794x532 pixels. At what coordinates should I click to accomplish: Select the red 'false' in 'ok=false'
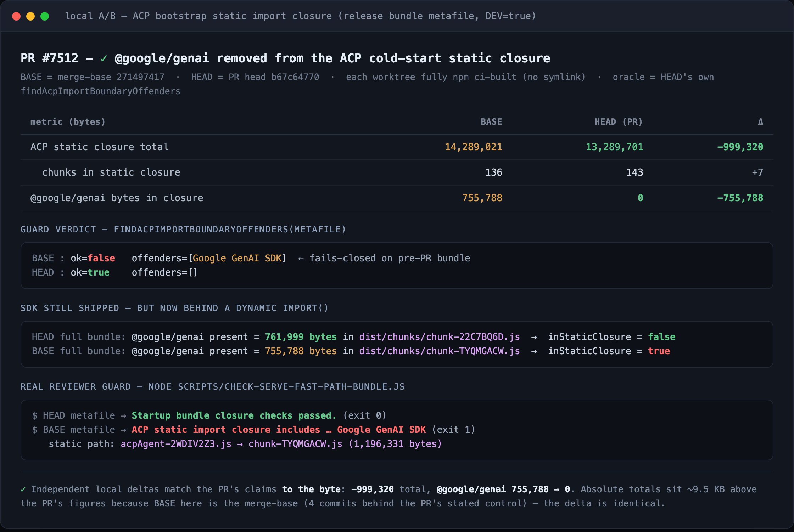[101, 259]
